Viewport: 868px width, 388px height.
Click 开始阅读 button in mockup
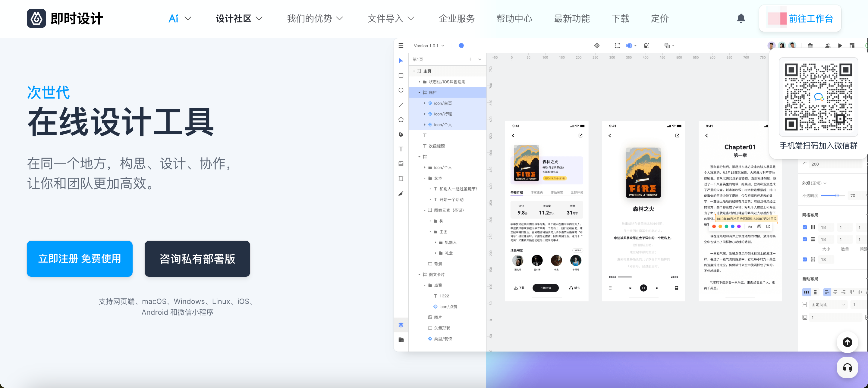(546, 288)
